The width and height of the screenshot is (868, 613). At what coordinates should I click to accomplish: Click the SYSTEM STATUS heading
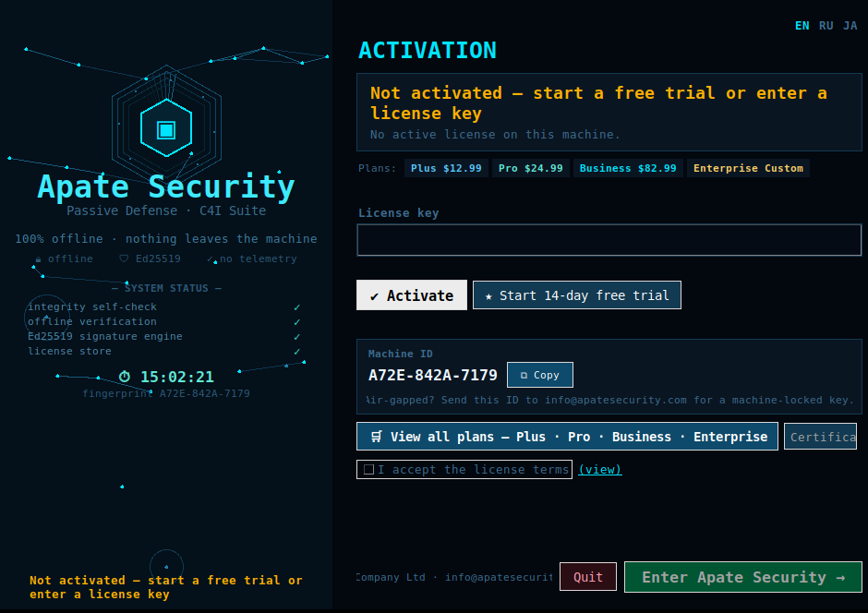[x=166, y=288]
